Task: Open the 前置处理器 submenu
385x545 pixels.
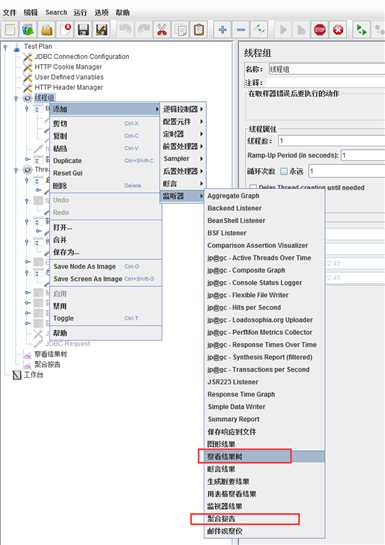Action: (183, 146)
